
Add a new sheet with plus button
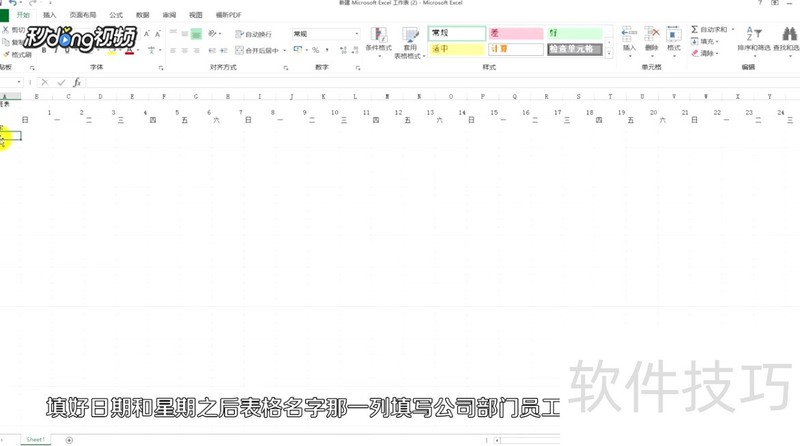coord(69,440)
